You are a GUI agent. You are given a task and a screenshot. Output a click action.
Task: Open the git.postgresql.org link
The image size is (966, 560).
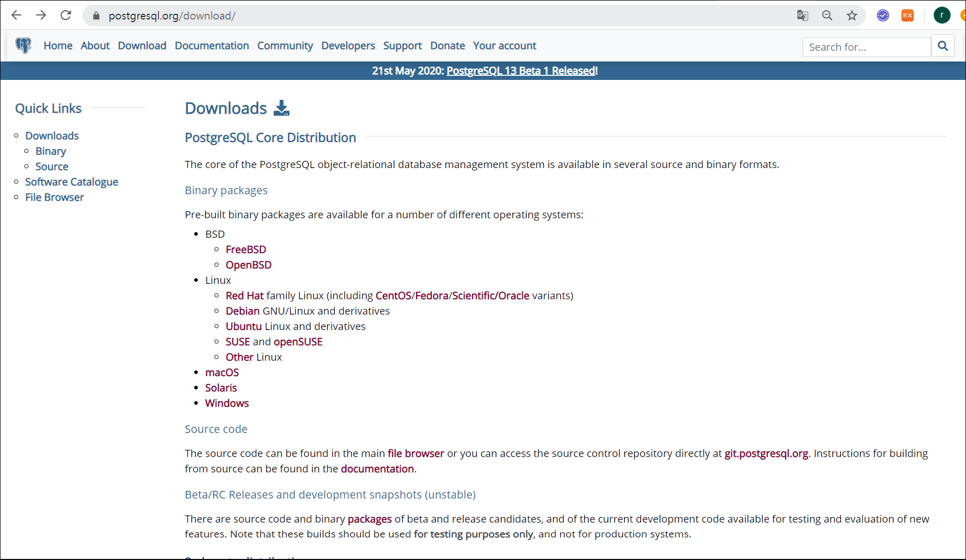coord(766,453)
